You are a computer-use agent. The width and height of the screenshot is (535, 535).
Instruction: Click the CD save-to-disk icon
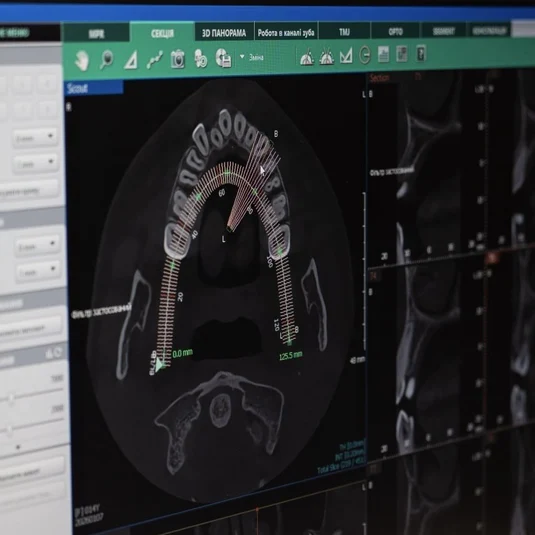[223, 57]
